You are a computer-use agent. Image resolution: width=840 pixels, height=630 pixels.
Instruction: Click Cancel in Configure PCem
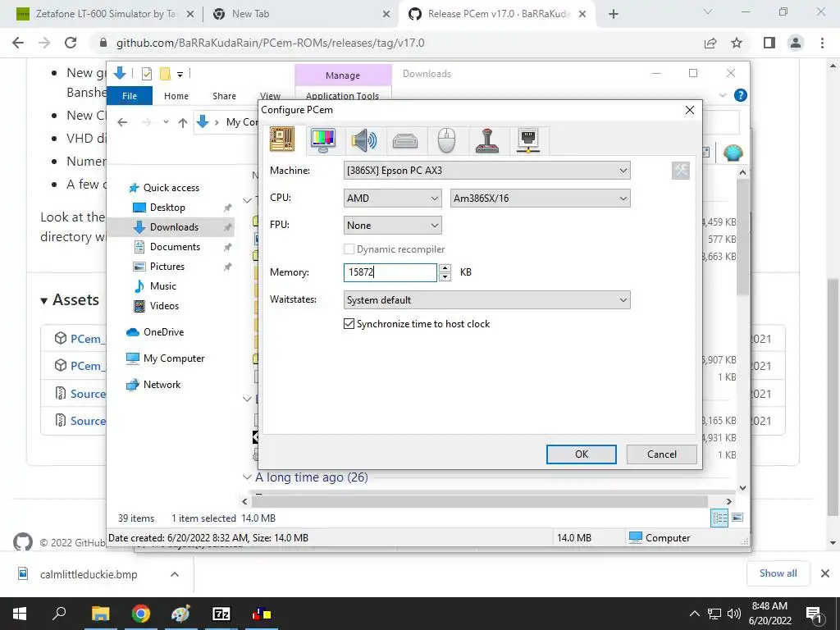[662, 454]
